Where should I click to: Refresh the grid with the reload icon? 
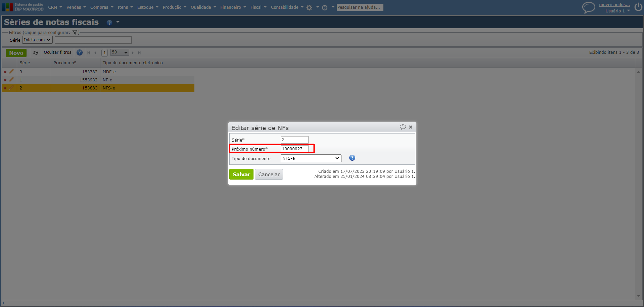tap(36, 52)
